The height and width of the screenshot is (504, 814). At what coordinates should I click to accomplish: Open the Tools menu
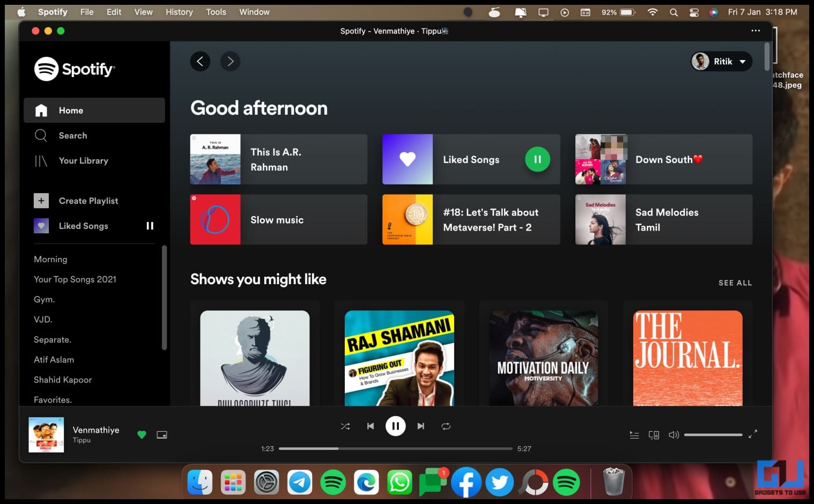216,12
